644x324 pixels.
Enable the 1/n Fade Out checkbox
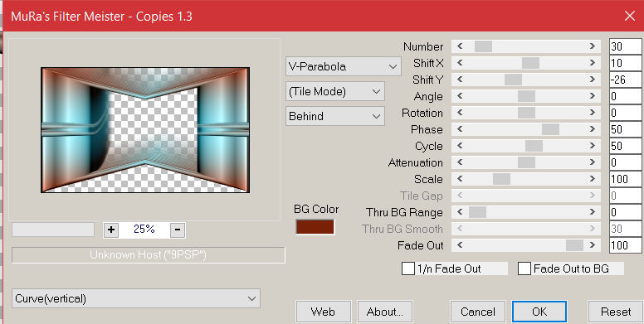(407, 269)
